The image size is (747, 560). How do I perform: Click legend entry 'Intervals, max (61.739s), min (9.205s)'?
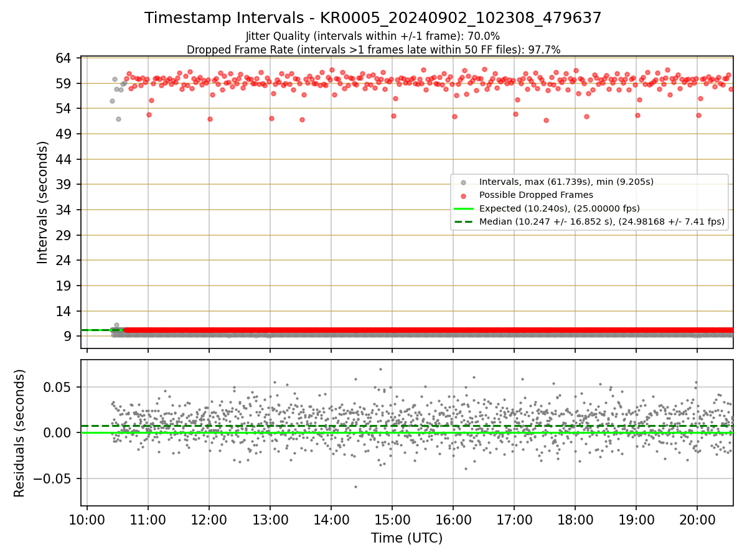566,182
